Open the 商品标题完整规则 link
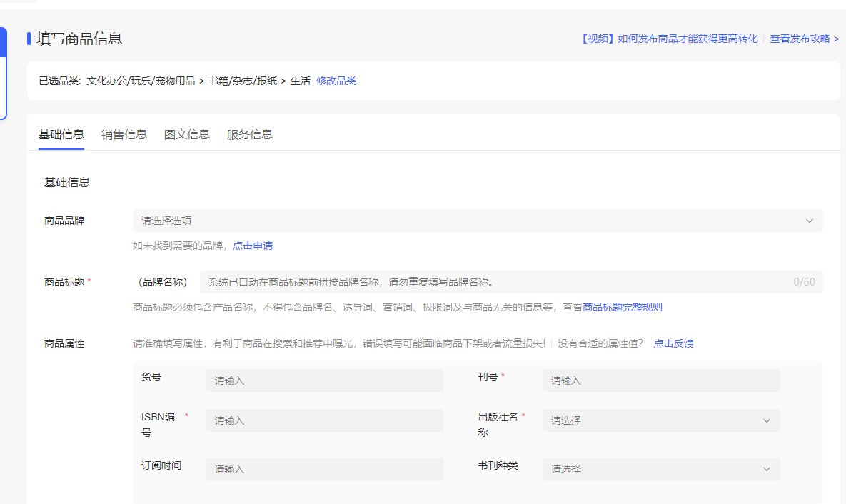846x504 pixels. coord(623,307)
